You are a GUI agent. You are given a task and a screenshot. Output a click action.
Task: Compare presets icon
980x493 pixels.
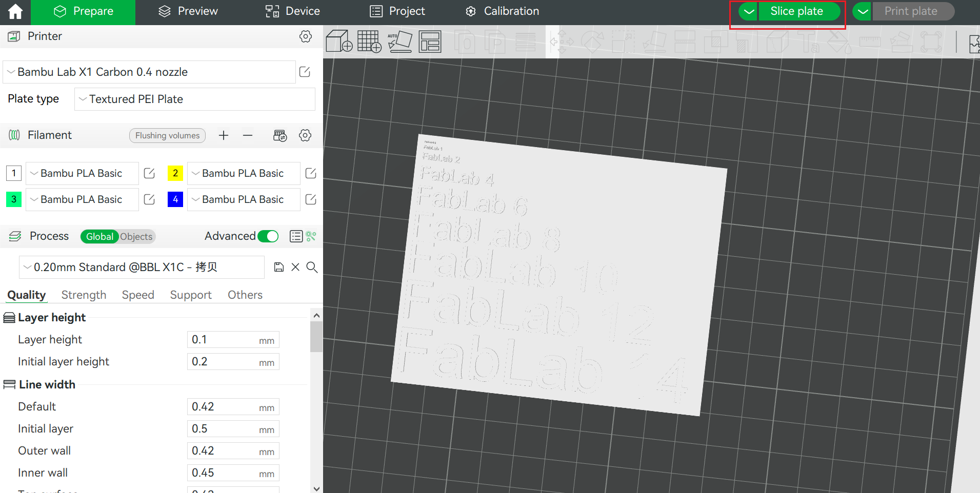[x=311, y=236]
